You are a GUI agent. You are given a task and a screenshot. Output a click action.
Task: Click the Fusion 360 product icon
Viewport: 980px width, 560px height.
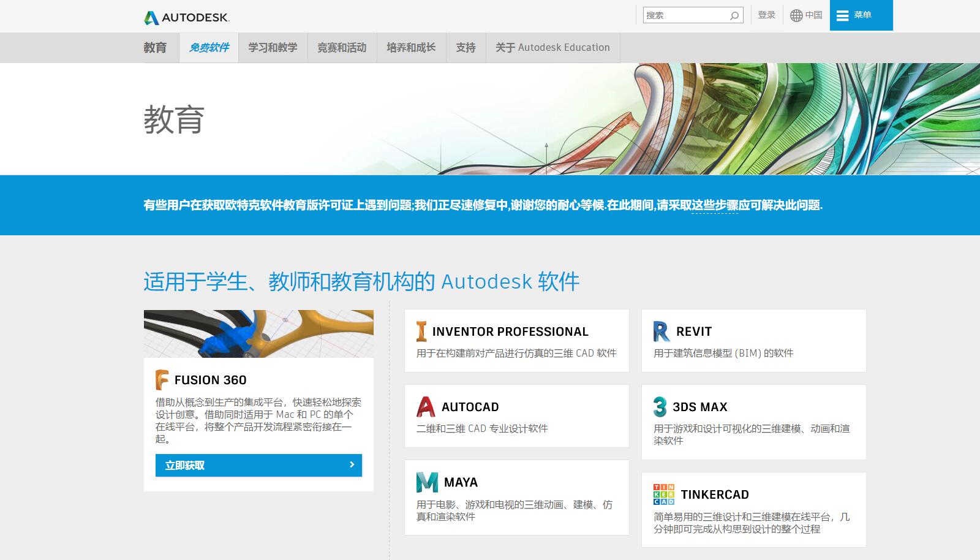(162, 380)
